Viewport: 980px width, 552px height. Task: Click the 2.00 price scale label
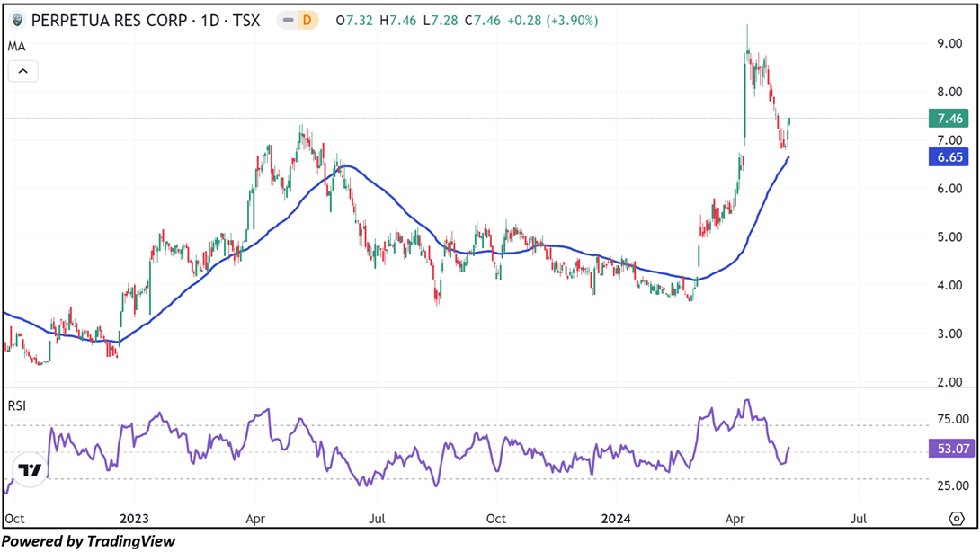pyautogui.click(x=949, y=382)
